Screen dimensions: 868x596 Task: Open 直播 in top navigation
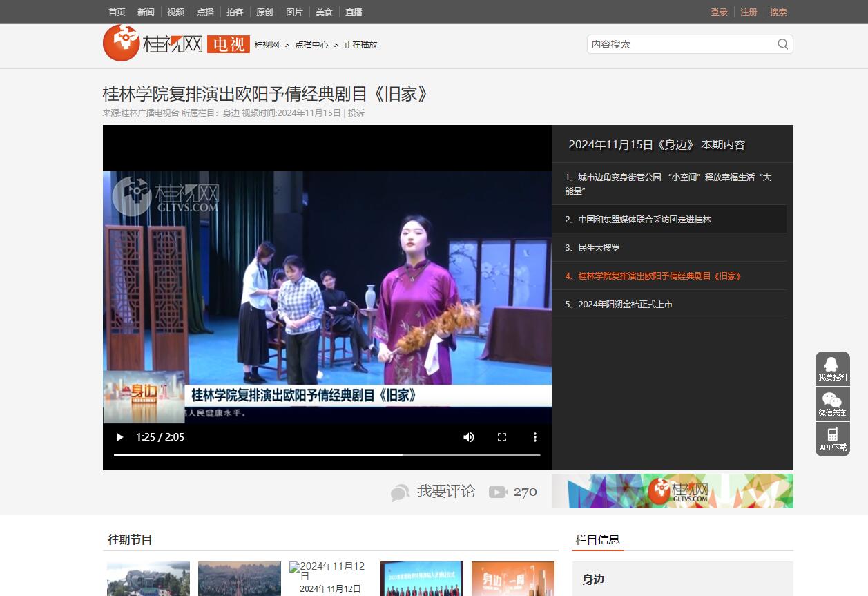354,12
